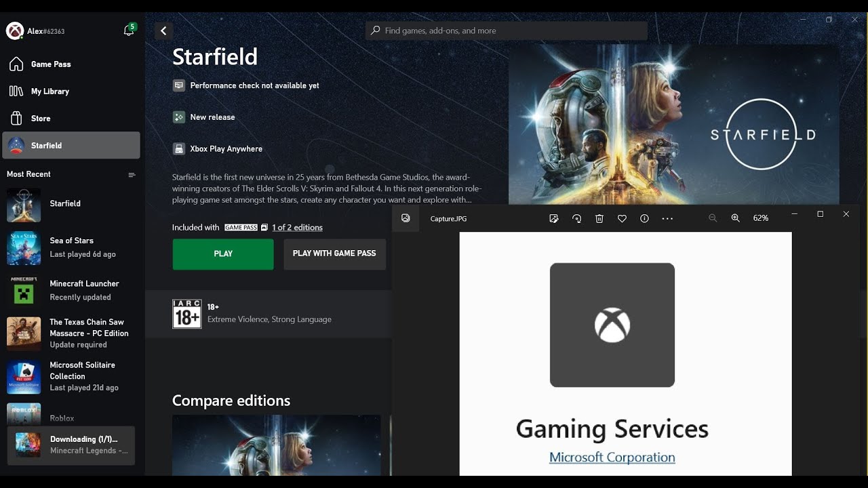
Task: Click the Capture.JPG file name
Action: [x=448, y=219]
